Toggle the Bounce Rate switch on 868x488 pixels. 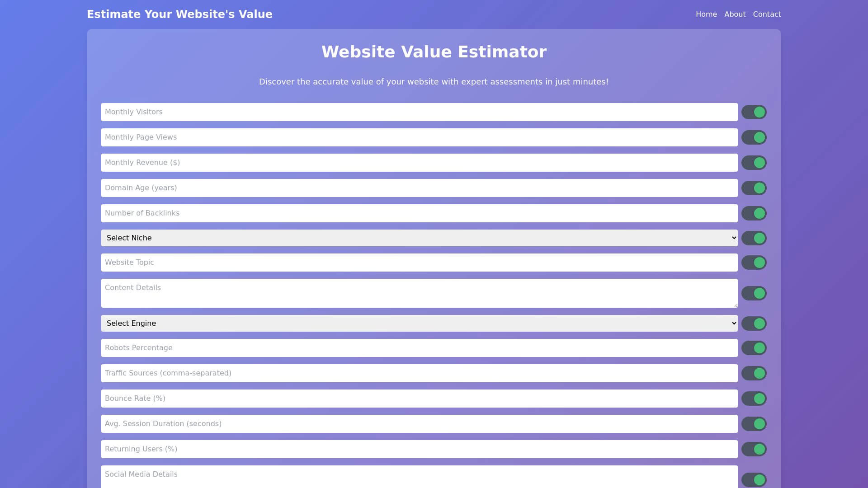754,398
